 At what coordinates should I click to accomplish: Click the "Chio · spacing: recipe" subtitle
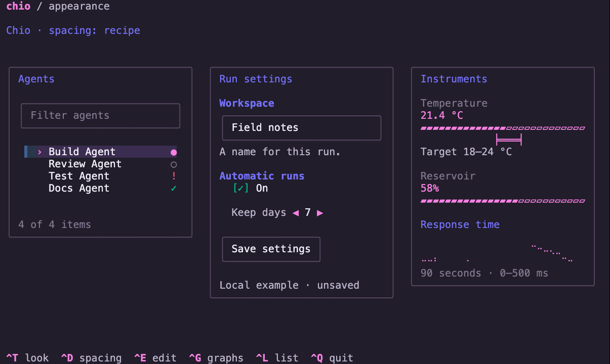click(x=73, y=30)
